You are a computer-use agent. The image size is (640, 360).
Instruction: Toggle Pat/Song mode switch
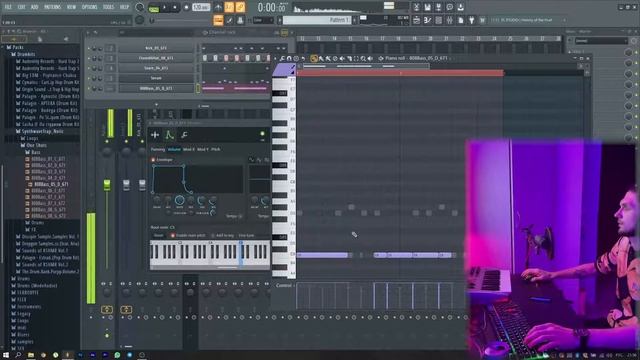(154, 8)
